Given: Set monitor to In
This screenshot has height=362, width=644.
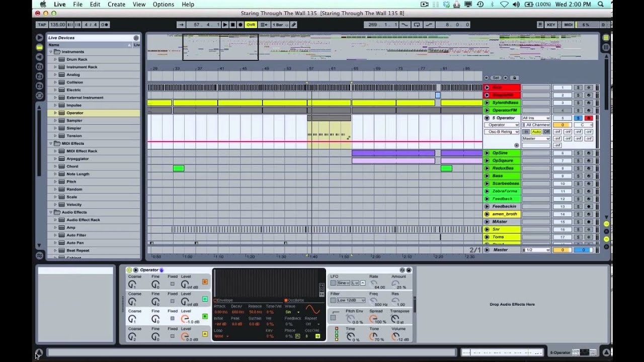Looking at the screenshot, I should [x=526, y=132].
